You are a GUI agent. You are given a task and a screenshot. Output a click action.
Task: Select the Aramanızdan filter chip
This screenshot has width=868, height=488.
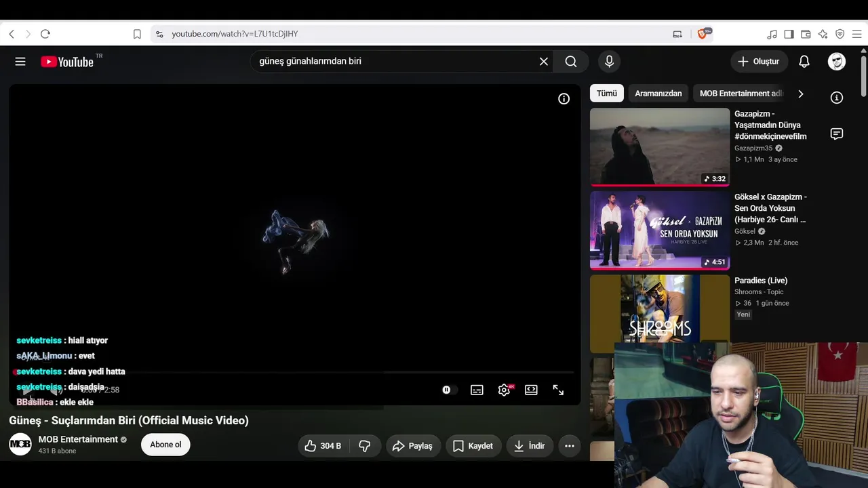click(x=658, y=94)
